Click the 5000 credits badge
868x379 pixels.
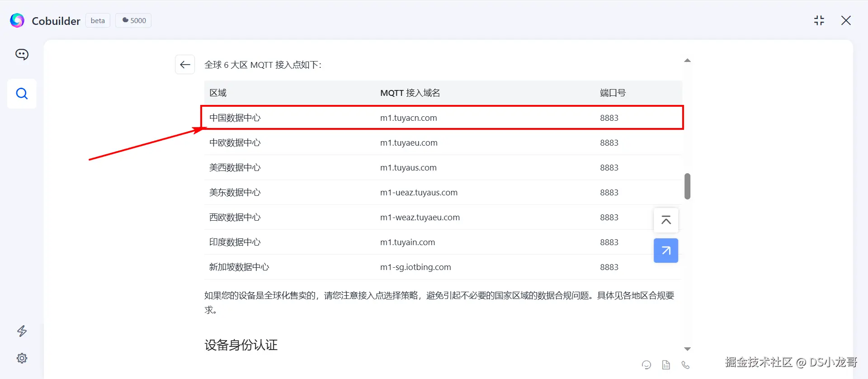coord(133,20)
